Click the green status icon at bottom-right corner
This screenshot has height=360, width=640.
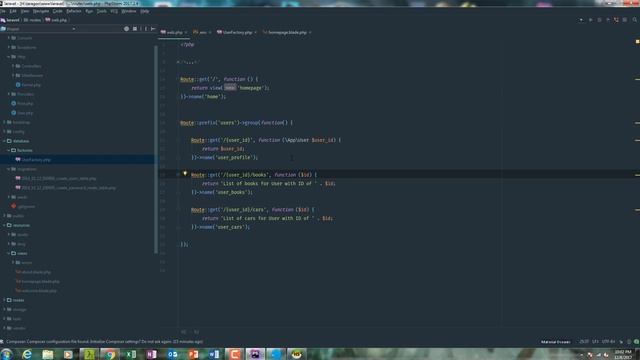click(636, 342)
